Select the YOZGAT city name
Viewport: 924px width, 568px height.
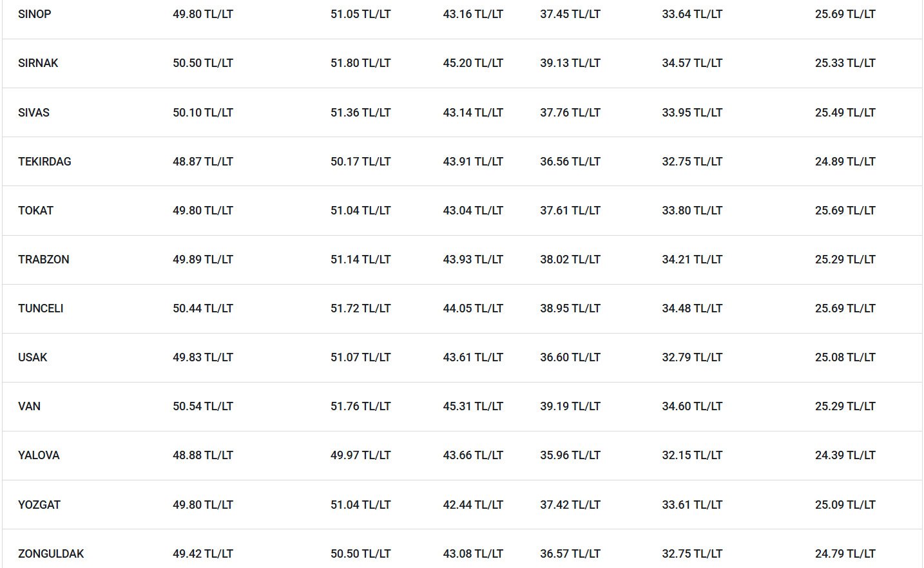pos(39,505)
